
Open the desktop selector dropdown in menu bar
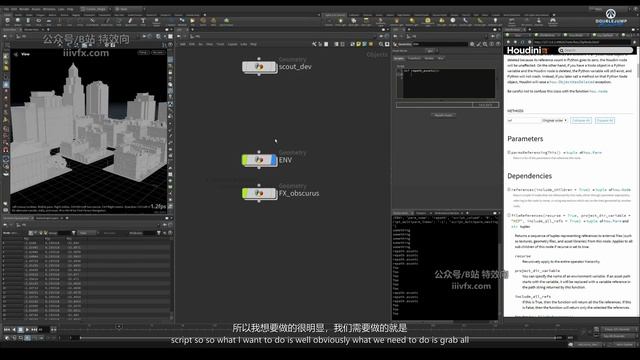coord(96,9)
